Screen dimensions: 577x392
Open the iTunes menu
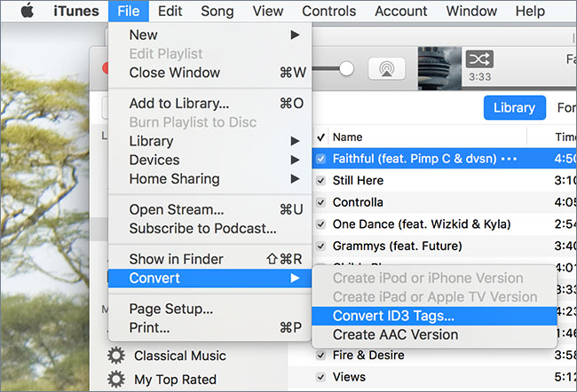tap(76, 11)
